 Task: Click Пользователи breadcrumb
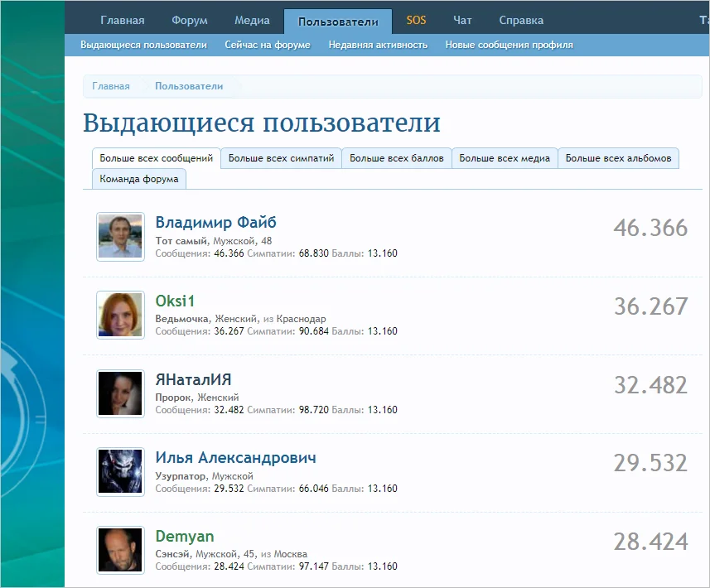point(189,86)
